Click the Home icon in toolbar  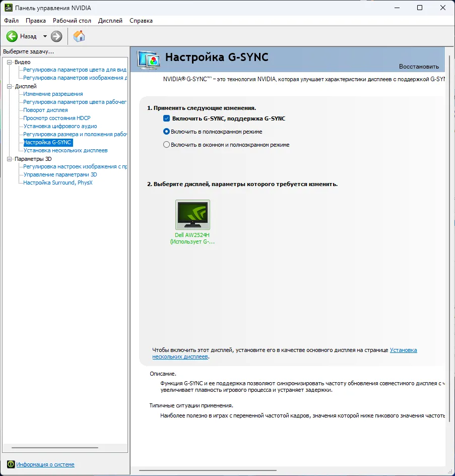point(79,36)
